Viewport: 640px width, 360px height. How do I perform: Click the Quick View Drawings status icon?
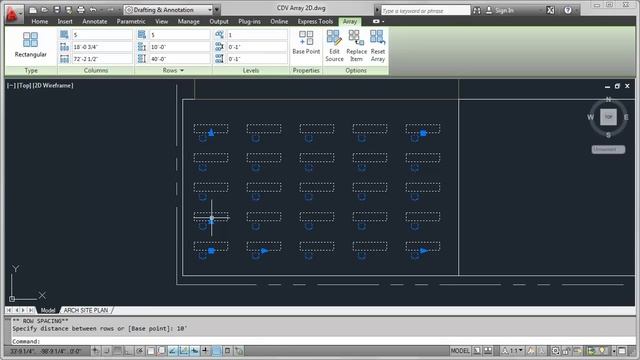[x=488, y=351]
